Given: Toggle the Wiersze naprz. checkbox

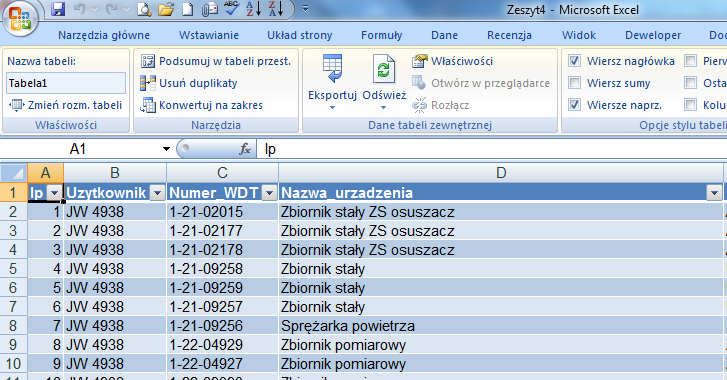Looking at the screenshot, I should (574, 105).
